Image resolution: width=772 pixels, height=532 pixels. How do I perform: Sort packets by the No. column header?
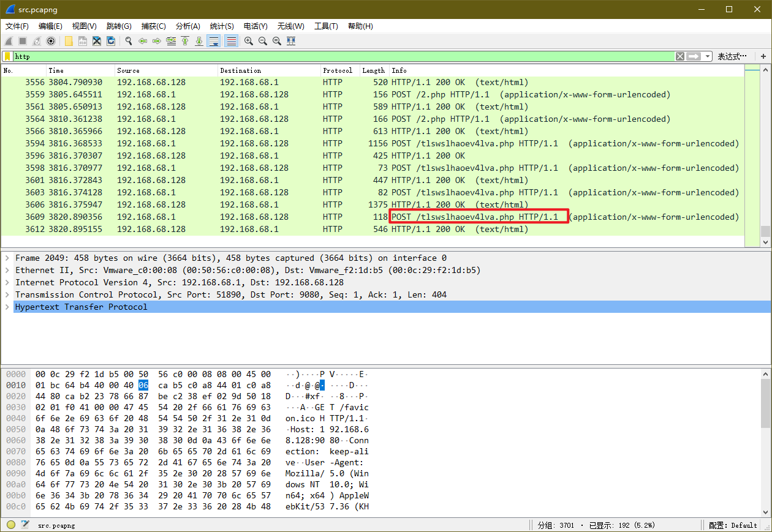tap(23, 70)
